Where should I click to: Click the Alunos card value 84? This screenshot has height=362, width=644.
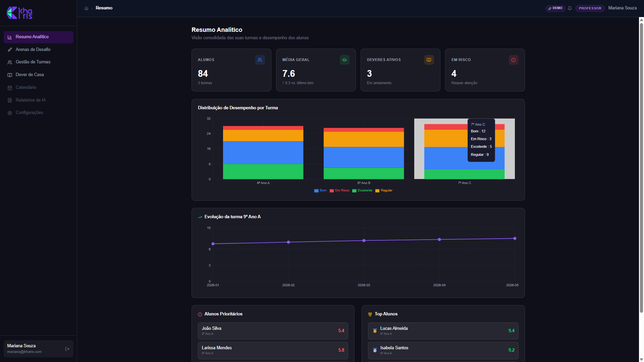[x=203, y=74]
